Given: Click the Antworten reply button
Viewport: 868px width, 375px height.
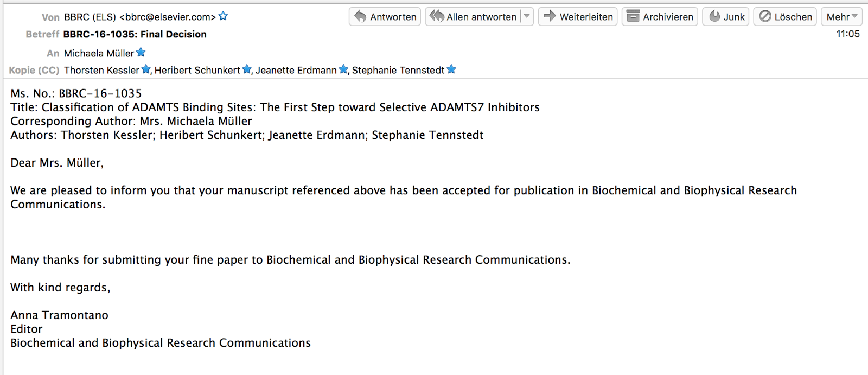Looking at the screenshot, I should (x=385, y=17).
